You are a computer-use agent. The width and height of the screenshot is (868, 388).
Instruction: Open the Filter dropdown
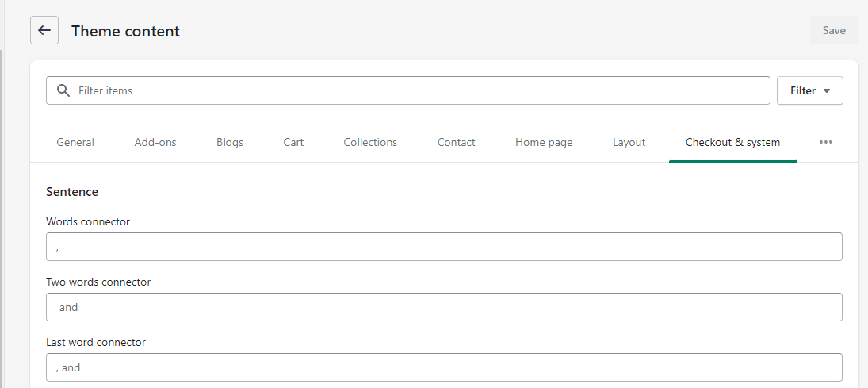click(x=810, y=90)
